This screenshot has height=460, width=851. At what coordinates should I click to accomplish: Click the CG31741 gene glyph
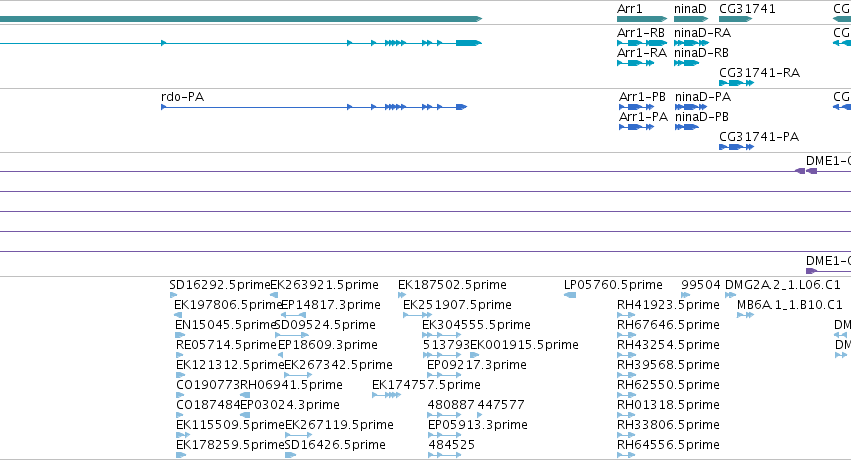click(x=735, y=19)
